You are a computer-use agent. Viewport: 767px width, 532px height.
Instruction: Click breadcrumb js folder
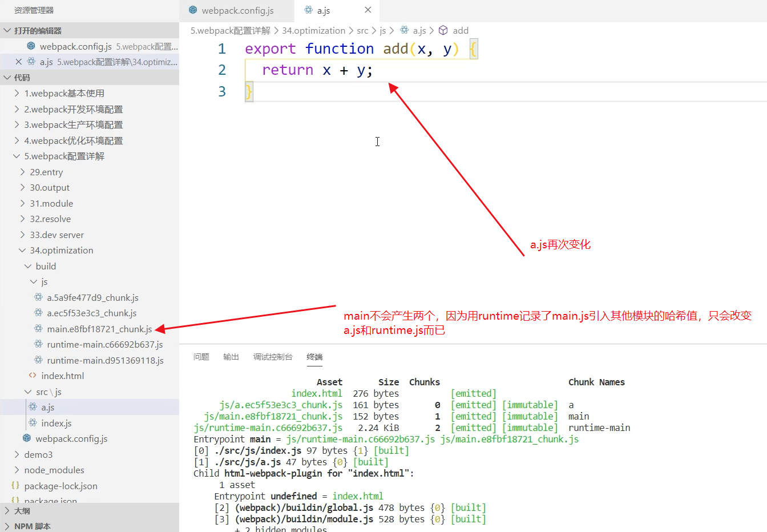(382, 31)
